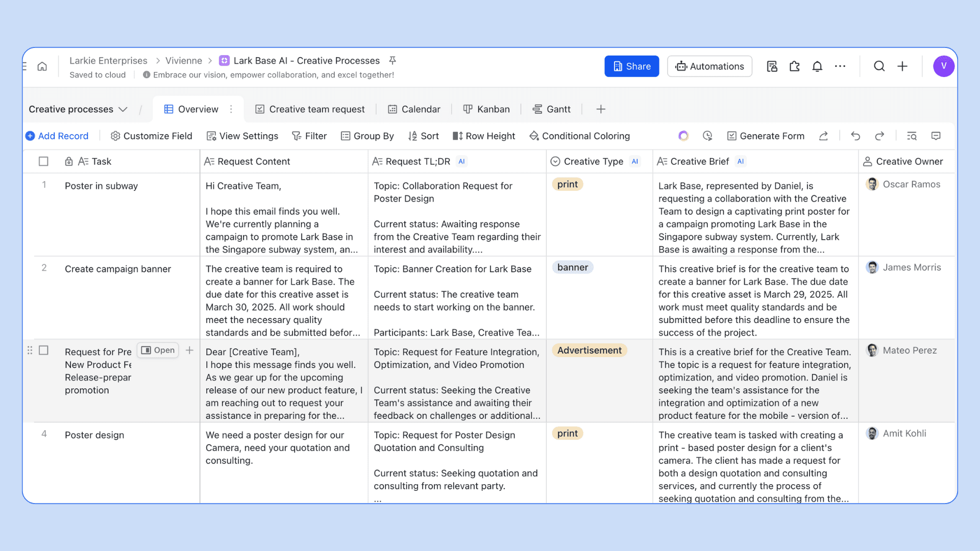Check the row checkbox for Request for Pre
980x551 pixels.
coord(43,350)
